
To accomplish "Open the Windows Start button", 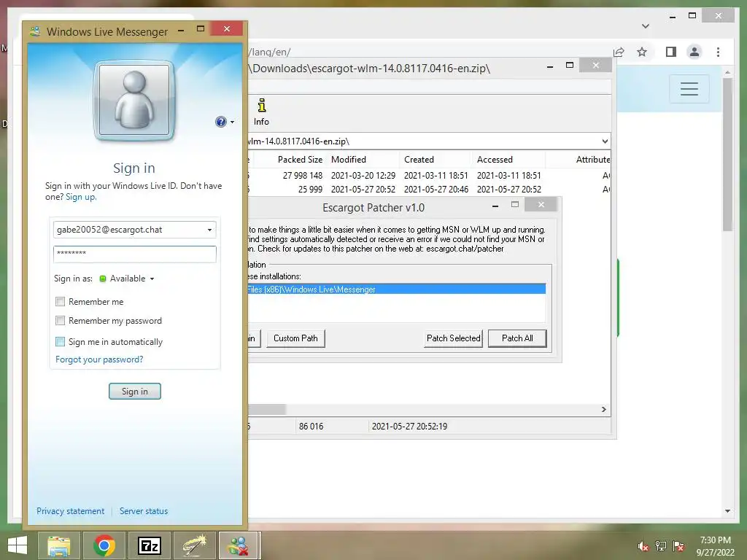I will [x=18, y=545].
